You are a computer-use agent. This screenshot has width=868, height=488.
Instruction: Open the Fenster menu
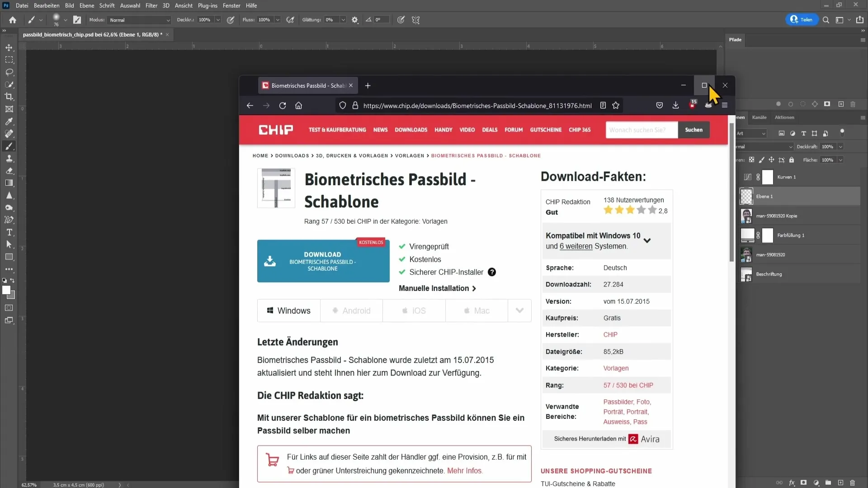(231, 5)
